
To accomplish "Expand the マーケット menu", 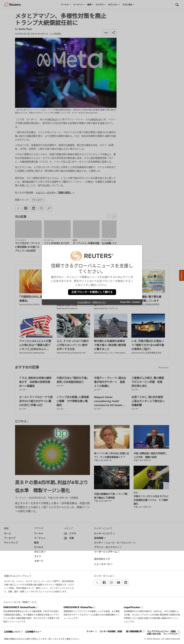I will (x=79, y=4).
